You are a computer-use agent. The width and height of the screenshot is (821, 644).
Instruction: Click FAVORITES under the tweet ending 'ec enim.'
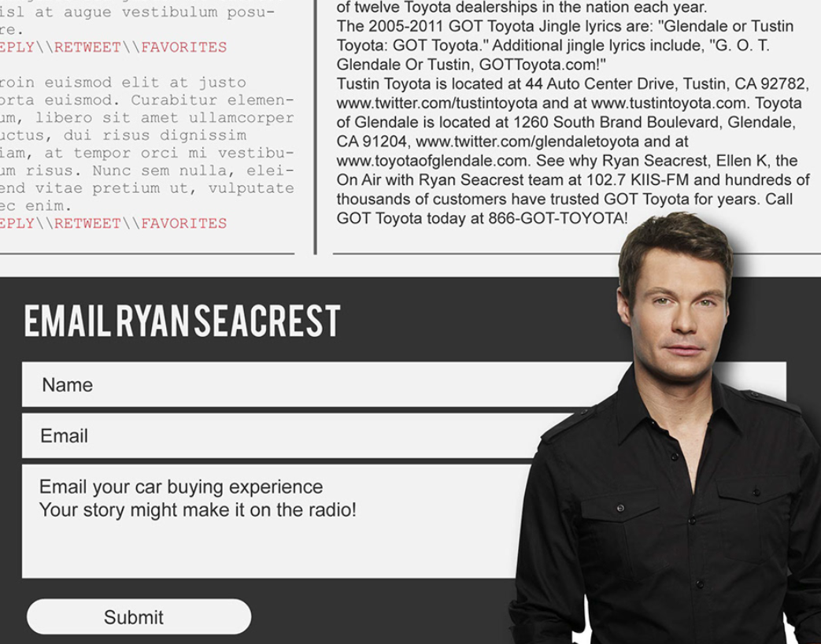(x=183, y=224)
